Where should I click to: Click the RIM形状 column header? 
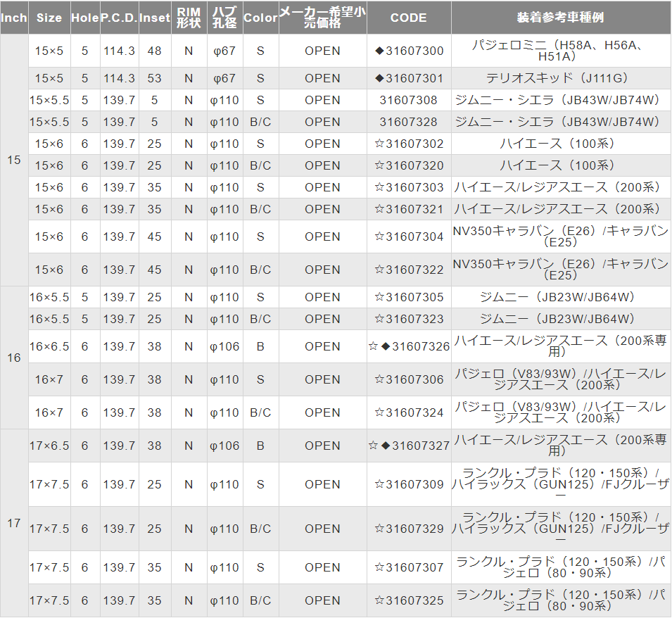pyautogui.click(x=189, y=18)
